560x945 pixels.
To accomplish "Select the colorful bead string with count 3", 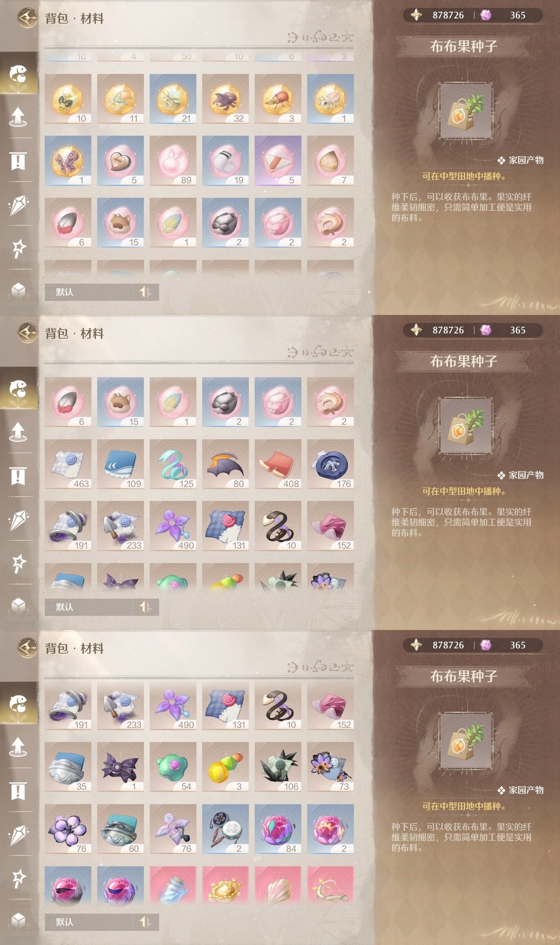I will click(x=225, y=767).
